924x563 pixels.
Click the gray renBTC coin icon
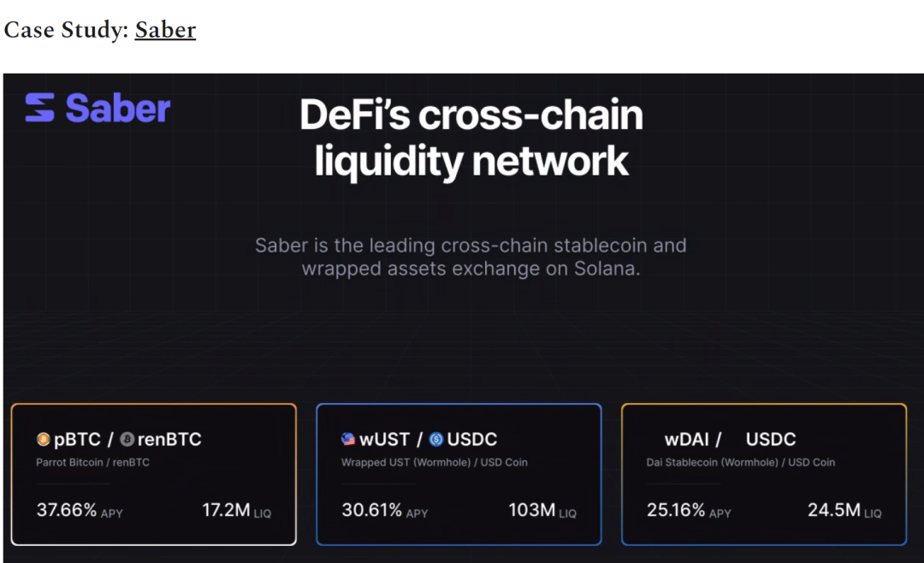[127, 439]
